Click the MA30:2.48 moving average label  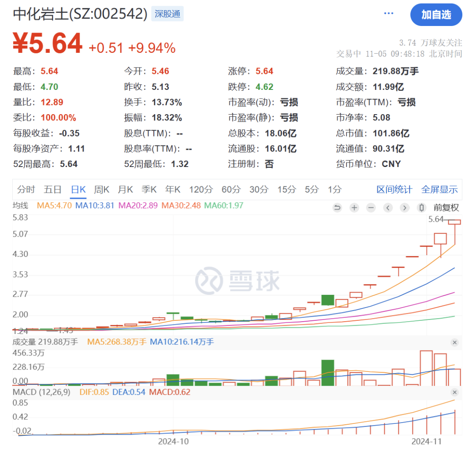tap(181, 205)
